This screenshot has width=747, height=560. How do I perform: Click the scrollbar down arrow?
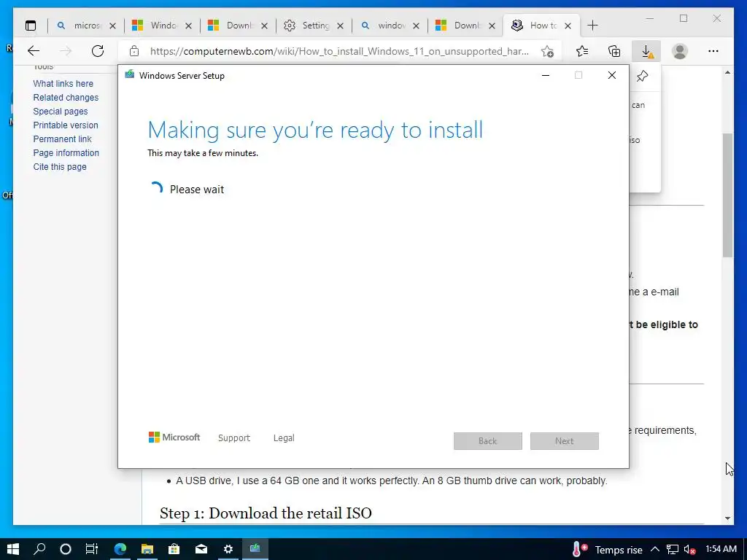pyautogui.click(x=727, y=518)
